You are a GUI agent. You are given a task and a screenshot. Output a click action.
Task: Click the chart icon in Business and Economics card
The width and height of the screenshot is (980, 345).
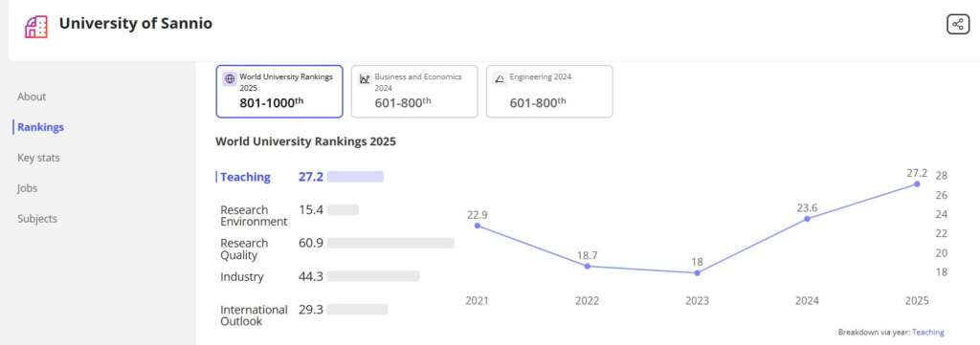click(x=365, y=79)
